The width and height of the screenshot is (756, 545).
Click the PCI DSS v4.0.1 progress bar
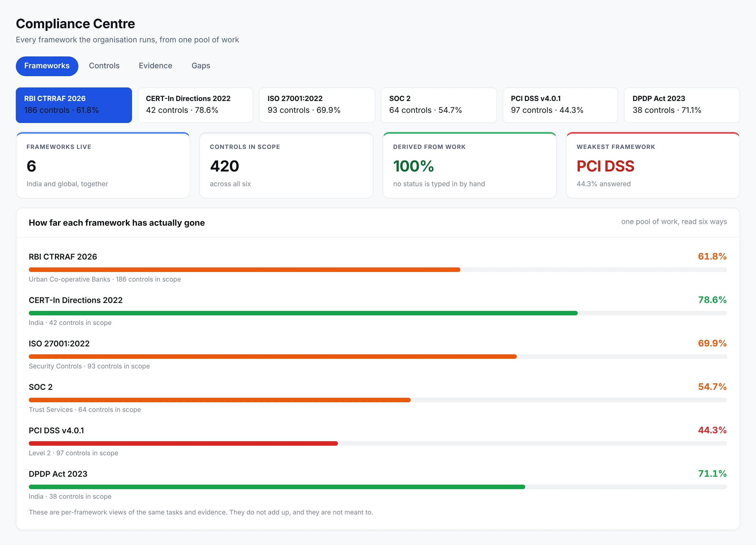[378, 443]
